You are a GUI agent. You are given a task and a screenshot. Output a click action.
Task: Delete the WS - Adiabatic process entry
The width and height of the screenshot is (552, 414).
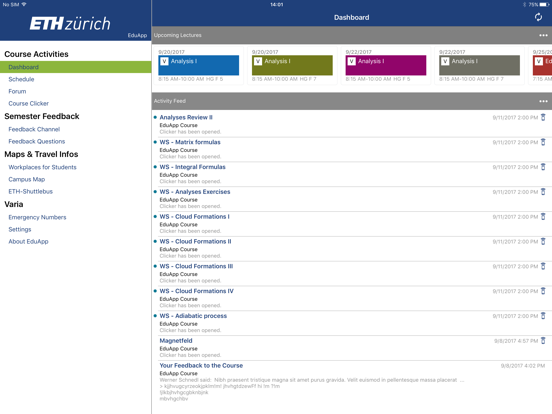pos(543,316)
